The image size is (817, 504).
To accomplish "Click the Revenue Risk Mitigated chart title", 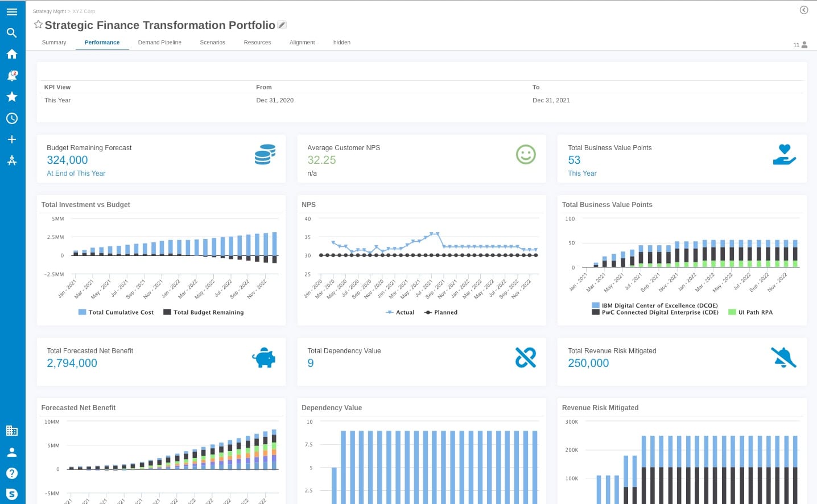I will click(x=600, y=408).
